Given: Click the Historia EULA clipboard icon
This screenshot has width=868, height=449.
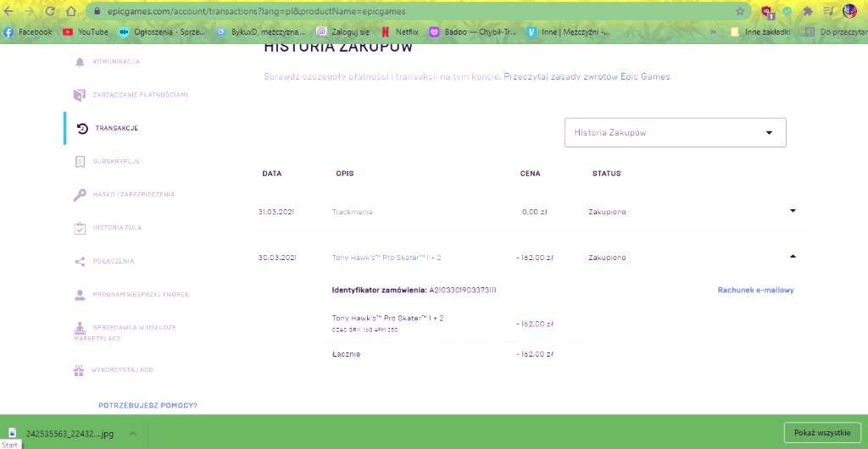Looking at the screenshot, I should 80,228.
